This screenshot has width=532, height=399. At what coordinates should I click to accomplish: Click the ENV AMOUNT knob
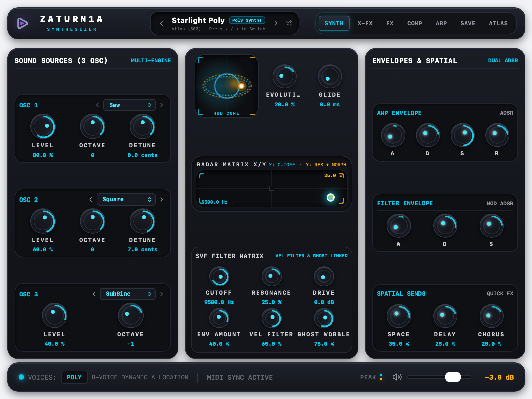pos(219,318)
